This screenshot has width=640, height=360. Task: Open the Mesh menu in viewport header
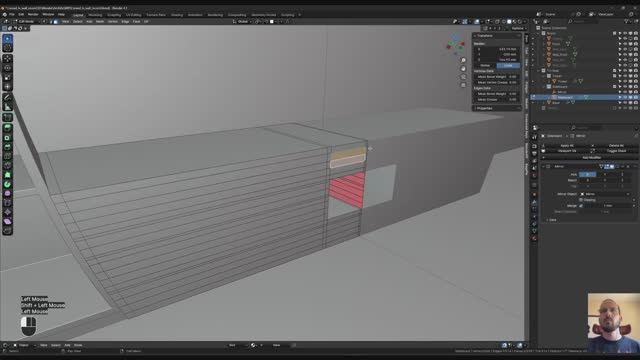pos(100,22)
